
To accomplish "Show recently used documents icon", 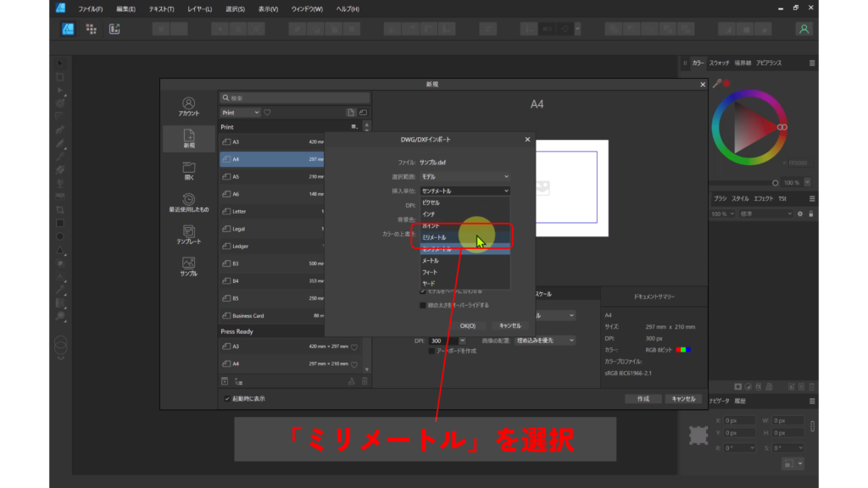I will (189, 202).
